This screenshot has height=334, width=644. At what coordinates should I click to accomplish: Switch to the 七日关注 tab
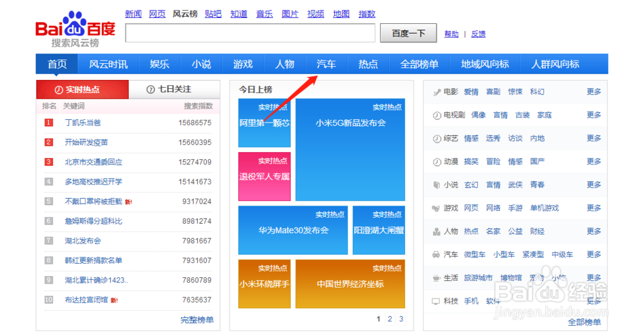tap(174, 89)
